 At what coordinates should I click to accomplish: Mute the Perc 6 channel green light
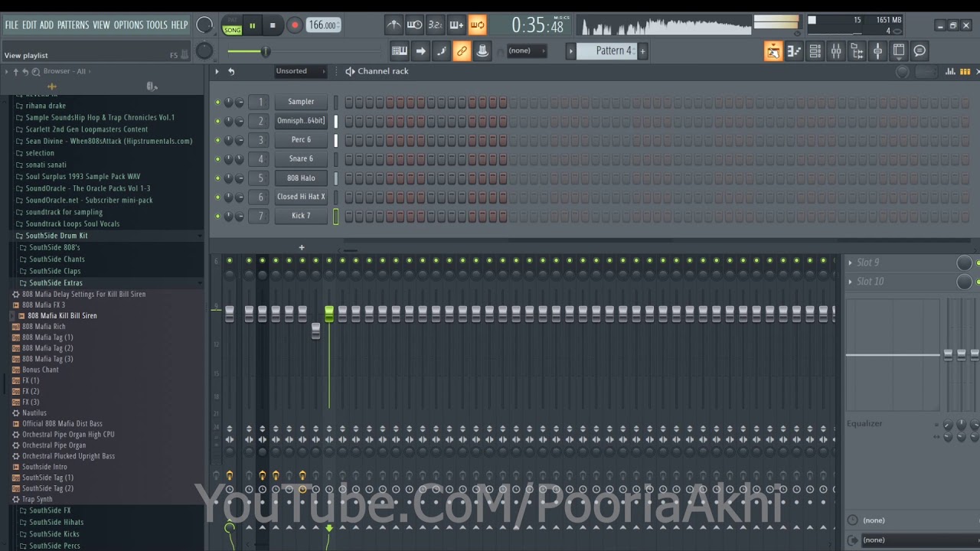pos(217,140)
